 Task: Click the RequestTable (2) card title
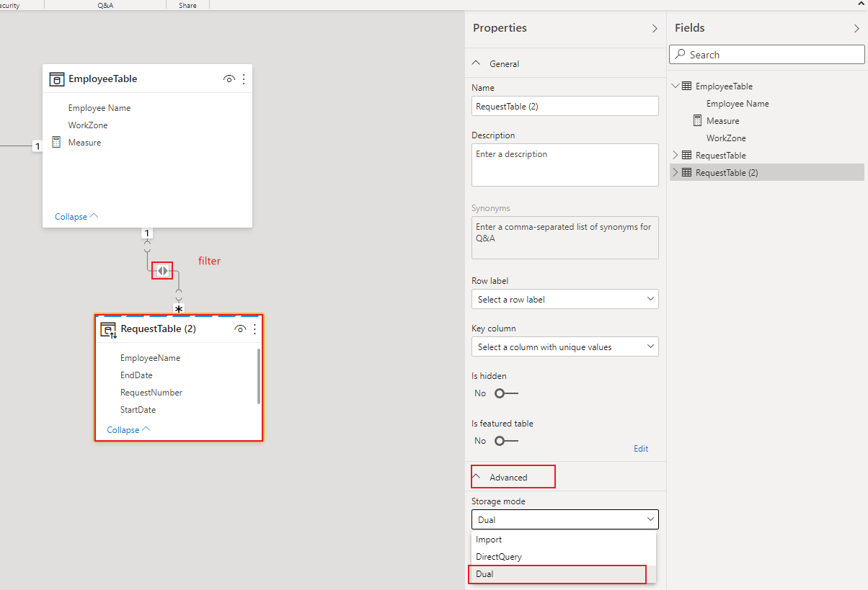(159, 329)
